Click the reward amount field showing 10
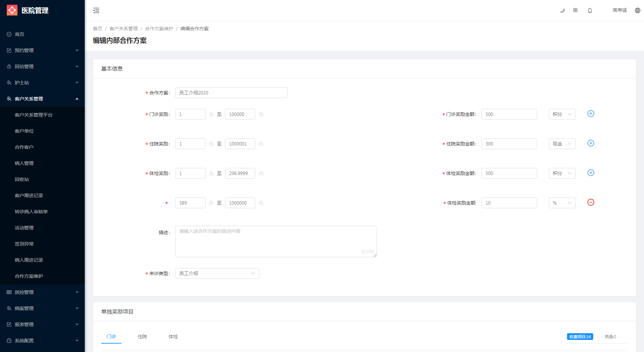 (509, 203)
